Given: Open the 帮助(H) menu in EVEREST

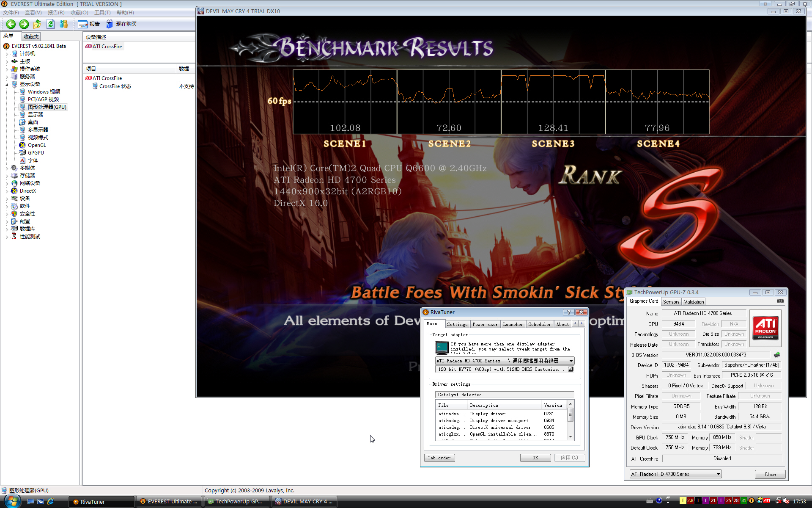Looking at the screenshot, I should (x=125, y=13).
